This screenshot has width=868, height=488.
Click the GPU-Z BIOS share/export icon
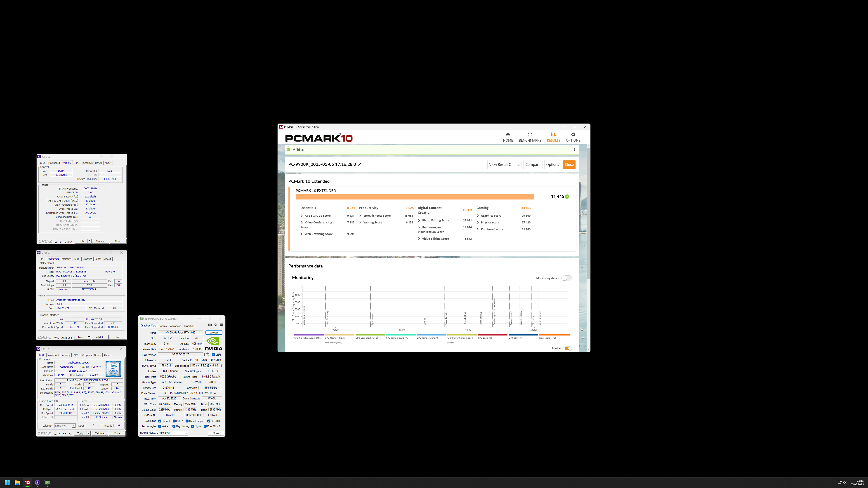click(x=207, y=354)
